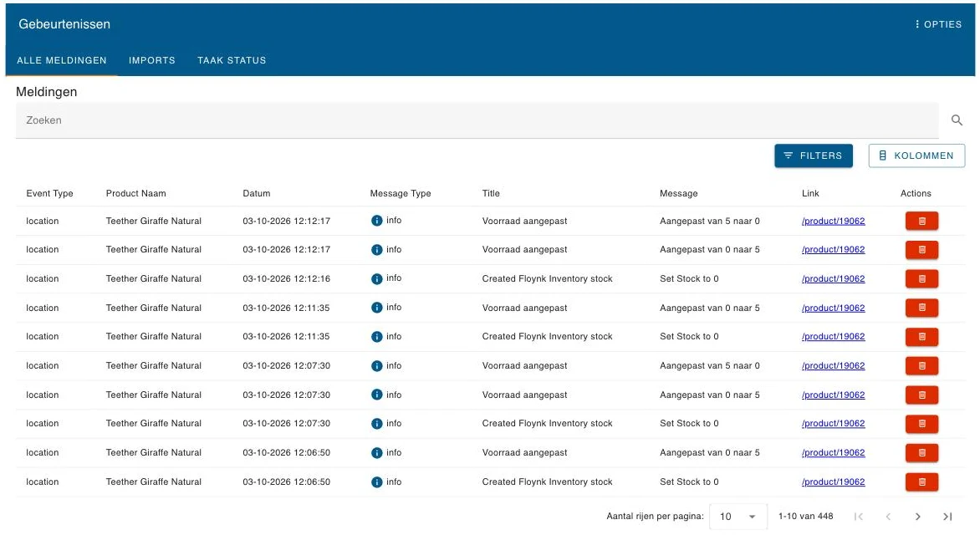Open the Imports tab

[x=152, y=61]
